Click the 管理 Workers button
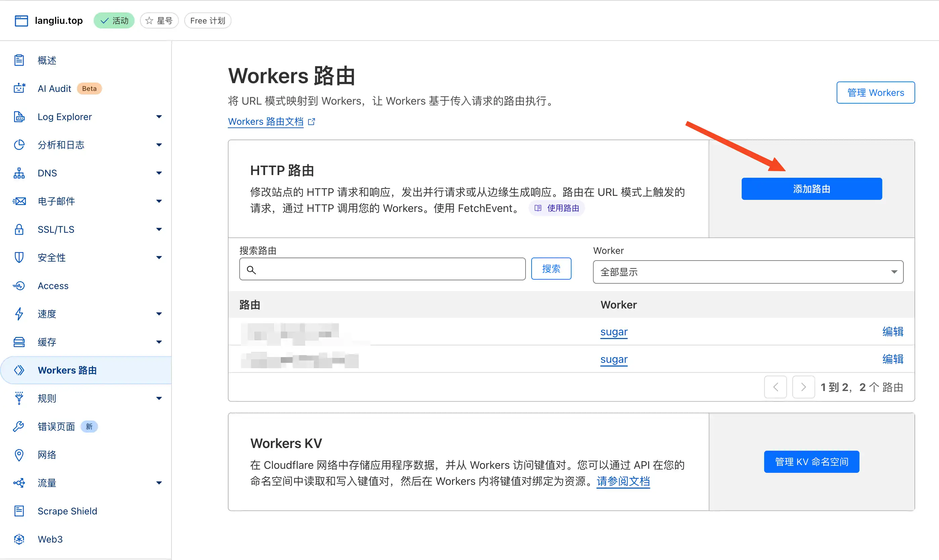This screenshot has height=560, width=939. (x=875, y=93)
